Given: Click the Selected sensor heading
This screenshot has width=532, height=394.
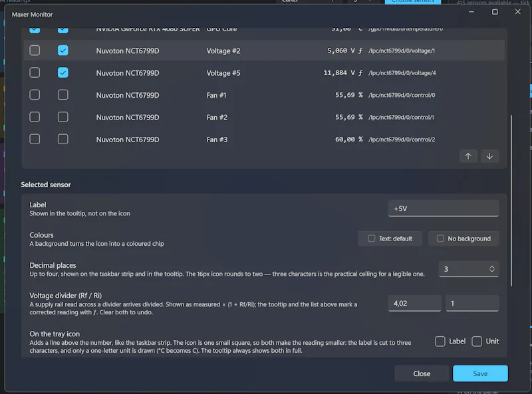Looking at the screenshot, I should pos(46,185).
